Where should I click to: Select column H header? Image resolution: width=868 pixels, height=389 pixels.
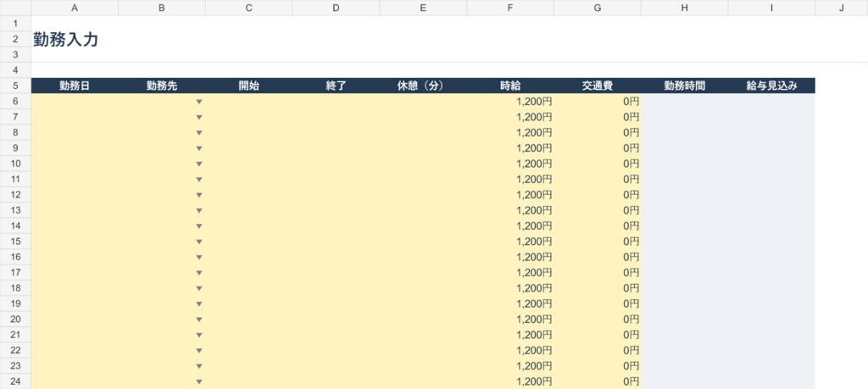(685, 8)
